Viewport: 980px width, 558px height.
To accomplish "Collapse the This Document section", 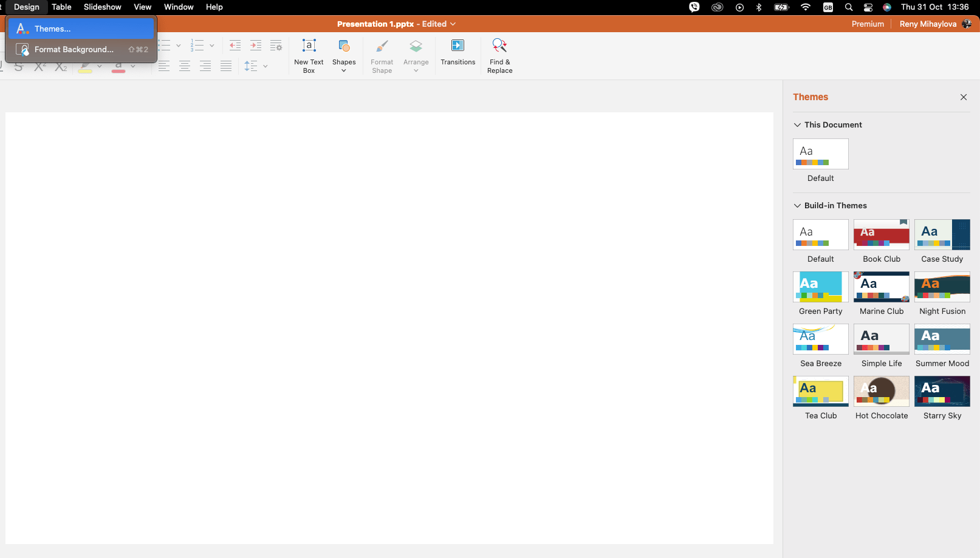I will [797, 124].
